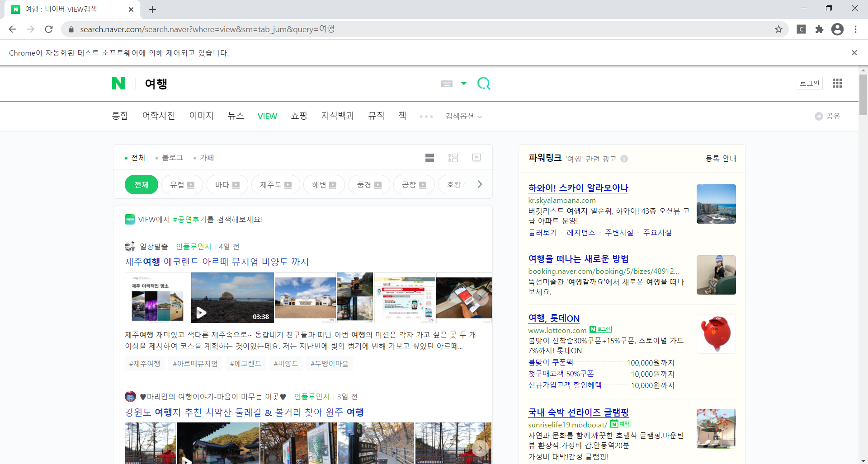This screenshot has height=464, width=868.
Task: Open the 뮤직 tab
Action: tap(376, 116)
